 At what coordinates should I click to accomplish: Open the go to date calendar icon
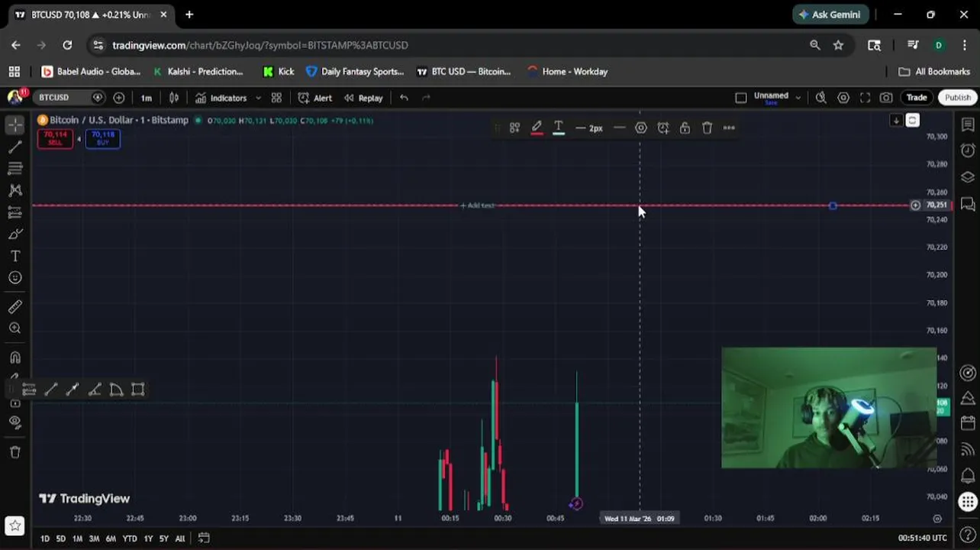pyautogui.click(x=204, y=538)
